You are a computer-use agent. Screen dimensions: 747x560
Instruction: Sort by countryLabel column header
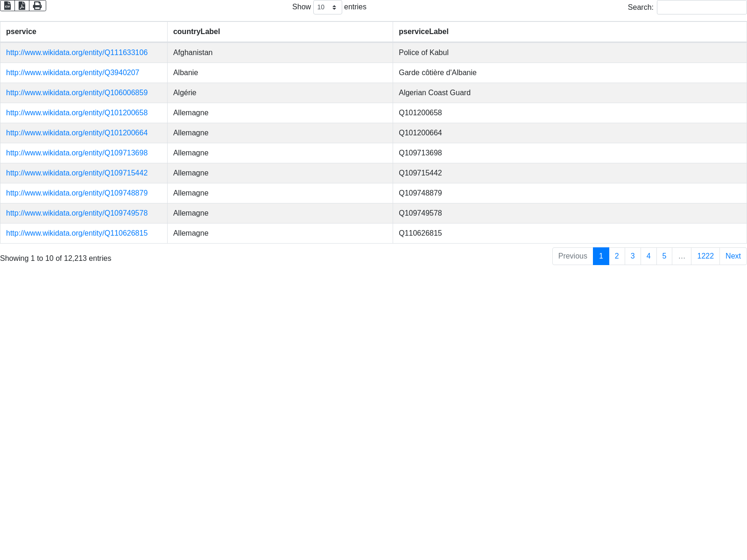coord(197,32)
